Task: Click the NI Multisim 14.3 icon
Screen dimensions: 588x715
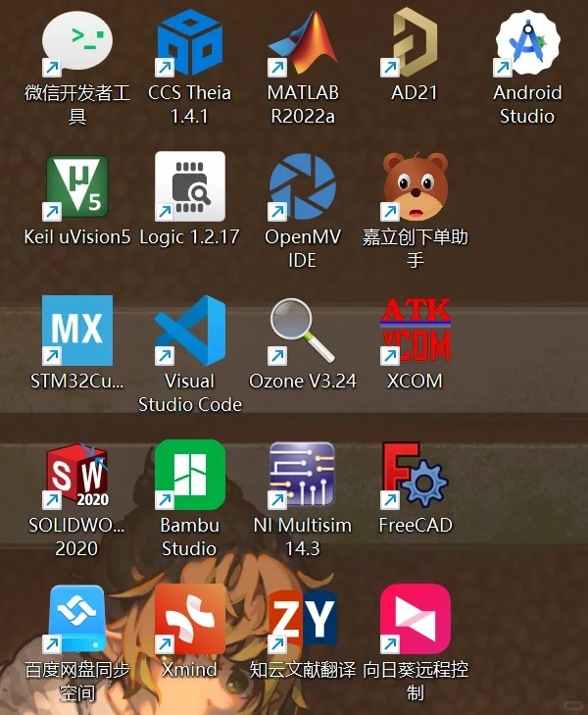Action: pos(303,475)
